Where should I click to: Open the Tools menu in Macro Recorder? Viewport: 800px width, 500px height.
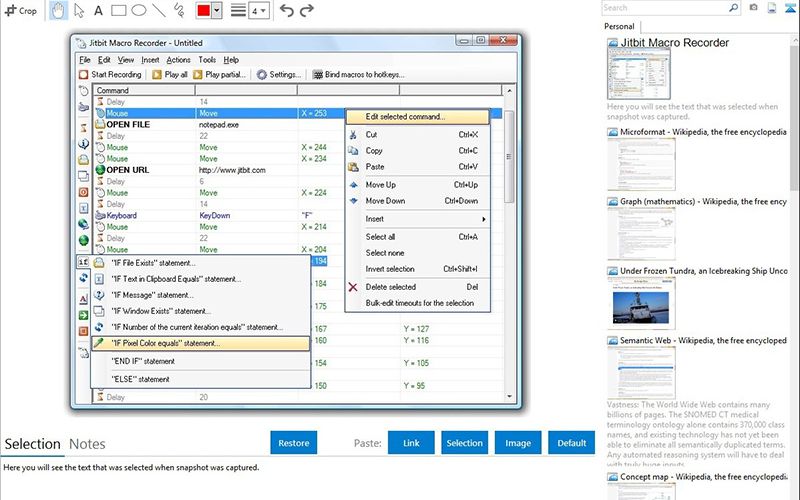pos(207,60)
